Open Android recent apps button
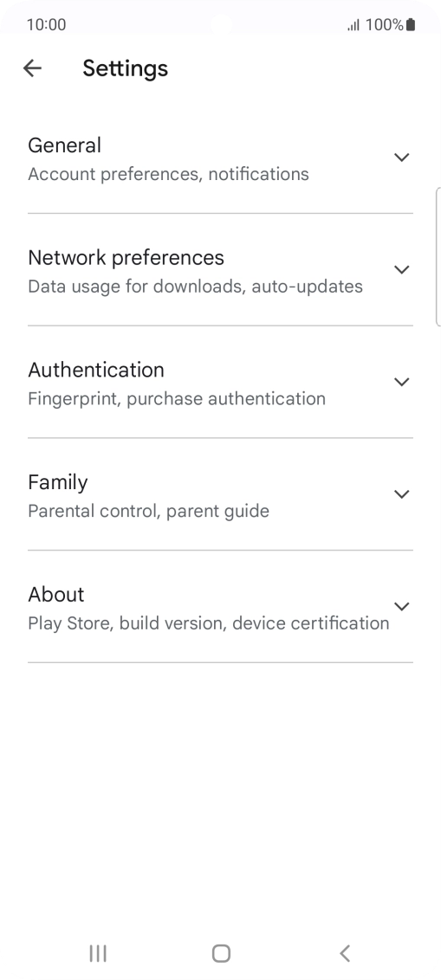The height and width of the screenshot is (980, 441). 98,953
